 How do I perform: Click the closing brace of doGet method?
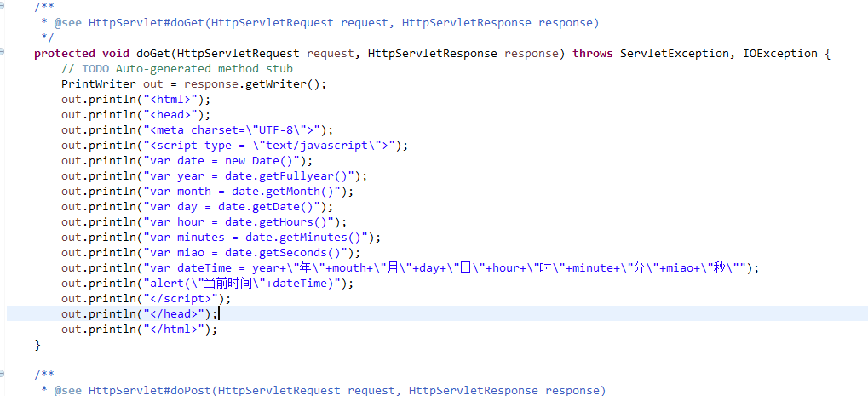click(37, 345)
